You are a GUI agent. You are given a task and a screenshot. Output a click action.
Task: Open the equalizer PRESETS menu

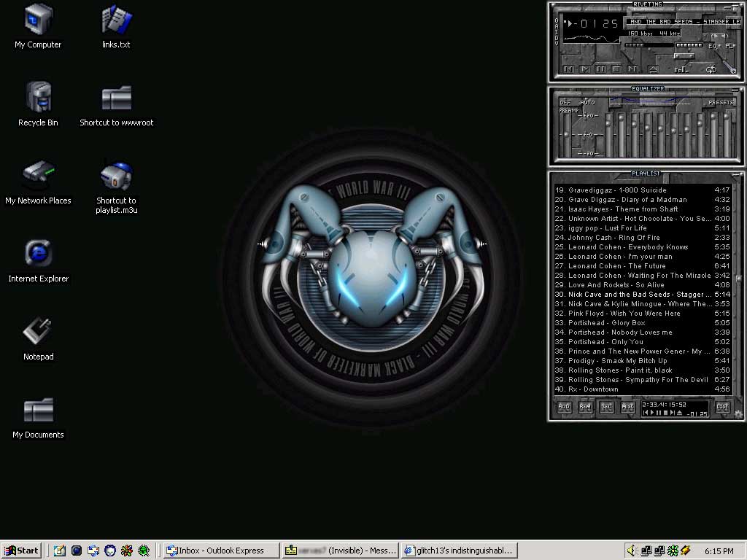[x=721, y=103]
